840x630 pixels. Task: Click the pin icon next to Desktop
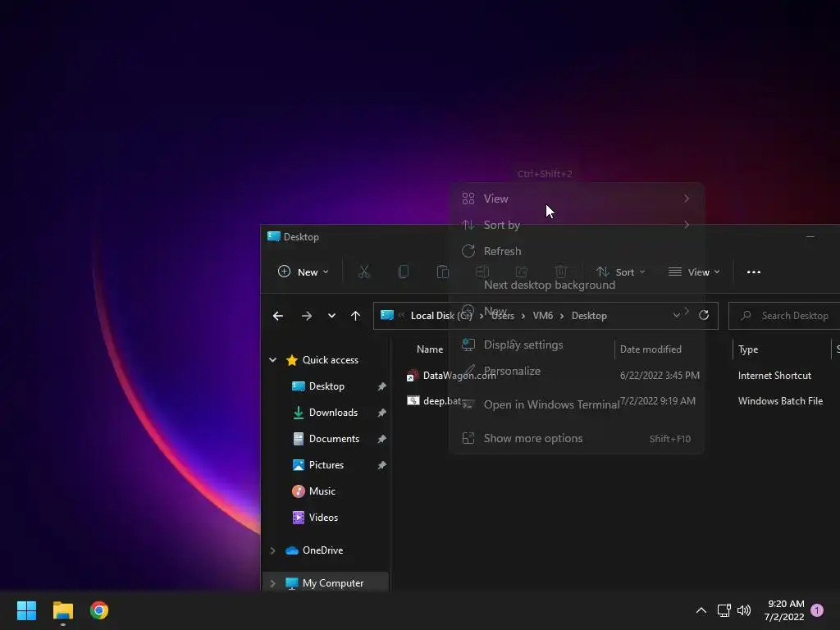(x=382, y=386)
